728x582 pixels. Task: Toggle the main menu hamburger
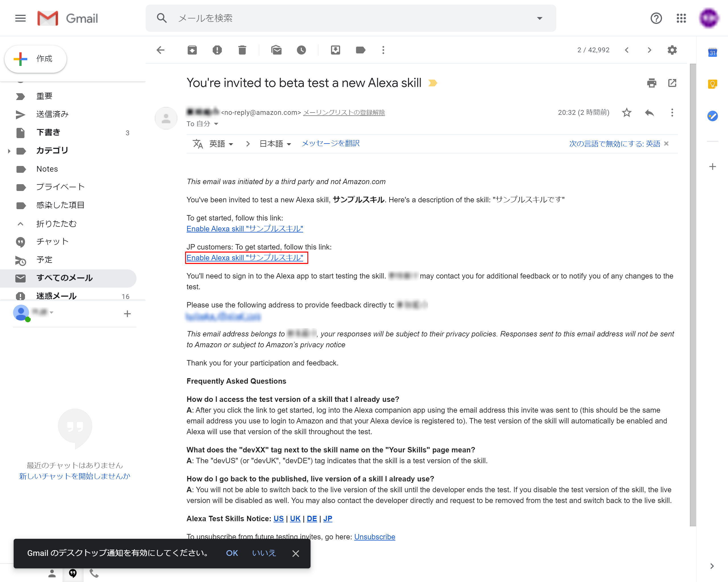(20, 18)
